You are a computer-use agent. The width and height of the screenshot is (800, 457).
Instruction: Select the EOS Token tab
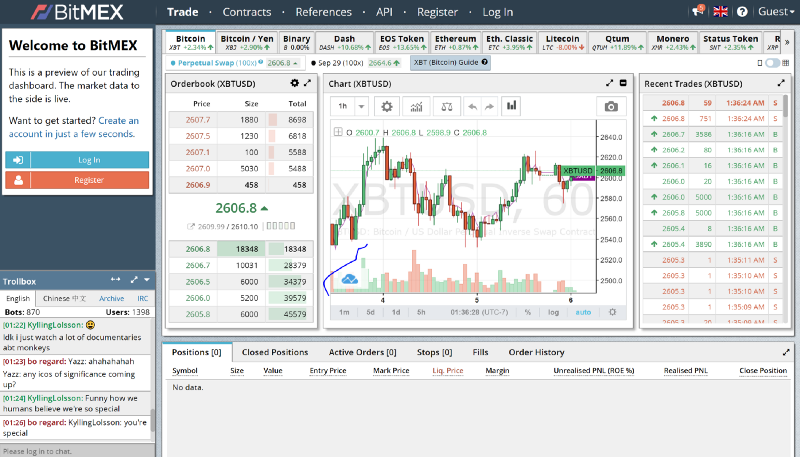pos(402,42)
